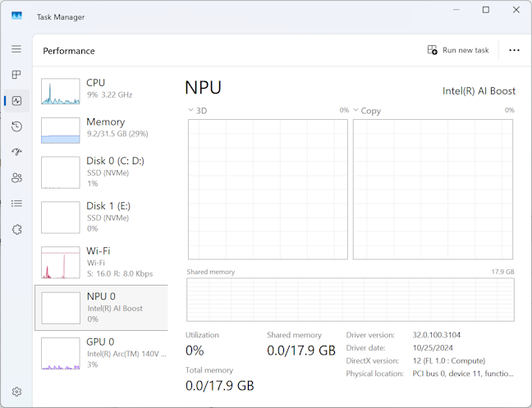Click the PCI bus 0 physical location value
532x408 pixels.
point(463,374)
